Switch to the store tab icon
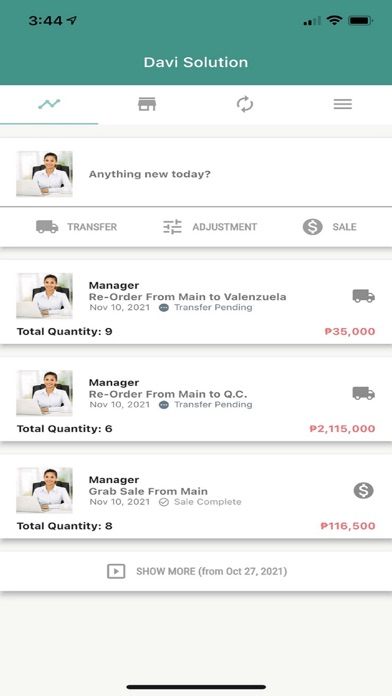Screen dimensions: 392x696 pos(147,104)
